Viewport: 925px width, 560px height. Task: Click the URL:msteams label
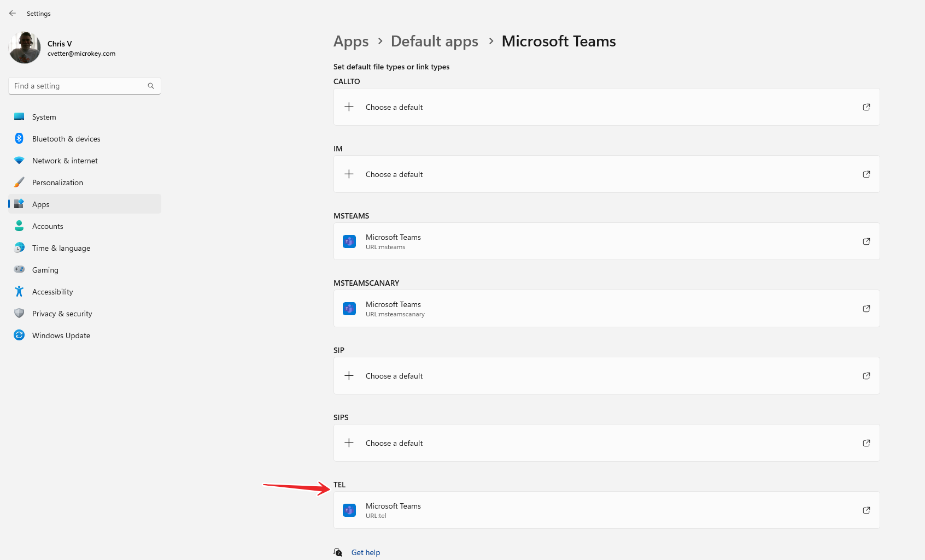pyautogui.click(x=385, y=247)
